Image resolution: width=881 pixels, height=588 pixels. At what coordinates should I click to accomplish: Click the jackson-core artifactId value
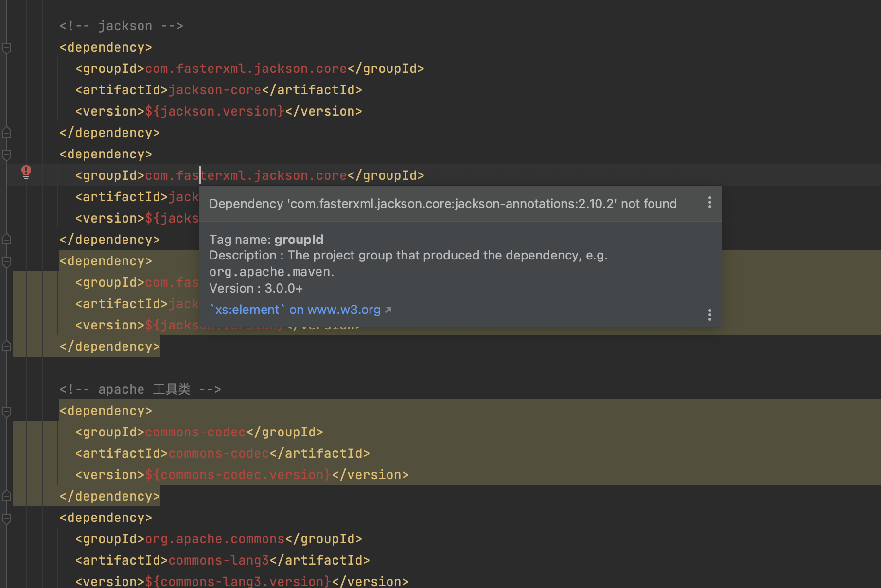[x=215, y=90]
